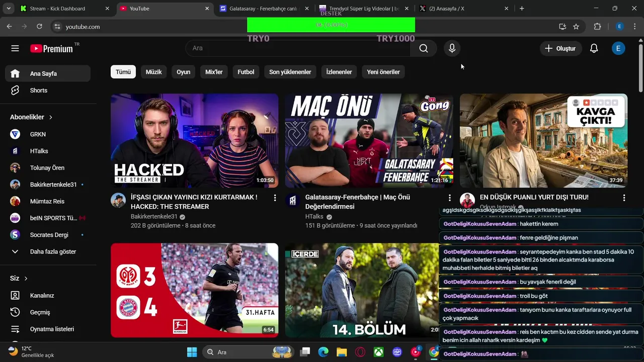644x362 pixels.
Task: Click the search magnifier button
Action: 424,48
